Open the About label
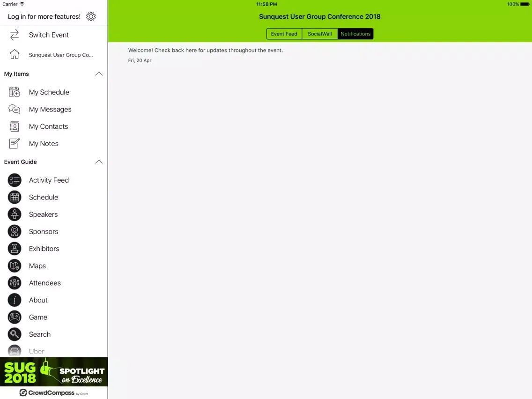Image resolution: width=532 pixels, height=399 pixels. coord(38,300)
